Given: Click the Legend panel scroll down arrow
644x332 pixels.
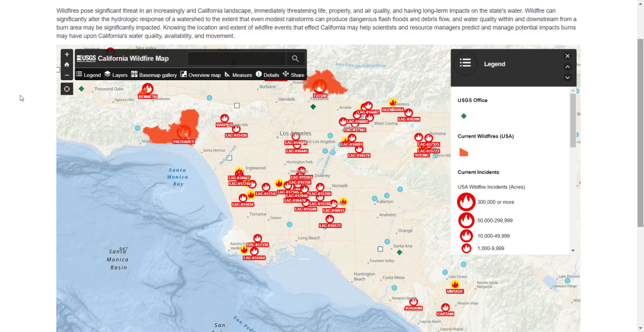Looking at the screenshot, I should (x=573, y=251).
